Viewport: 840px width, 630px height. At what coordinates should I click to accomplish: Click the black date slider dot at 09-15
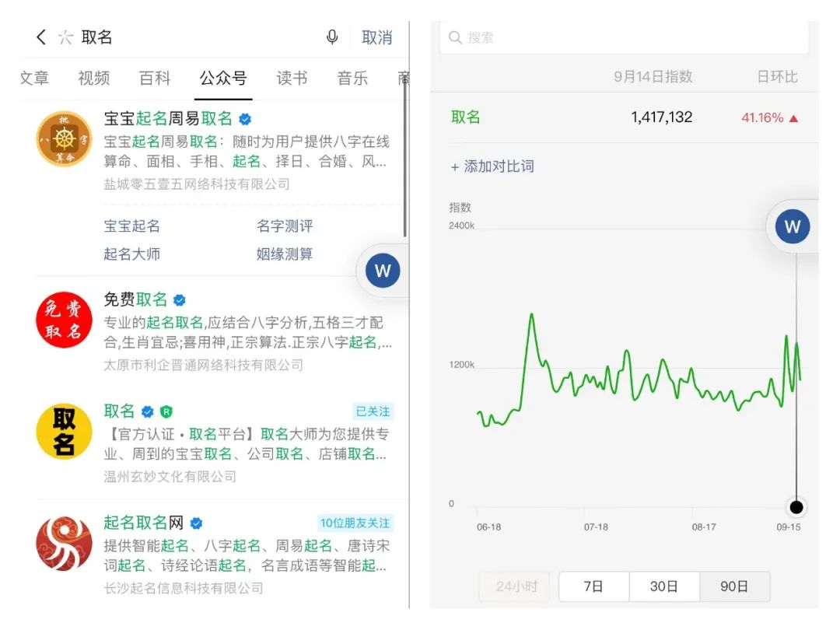[x=796, y=506]
